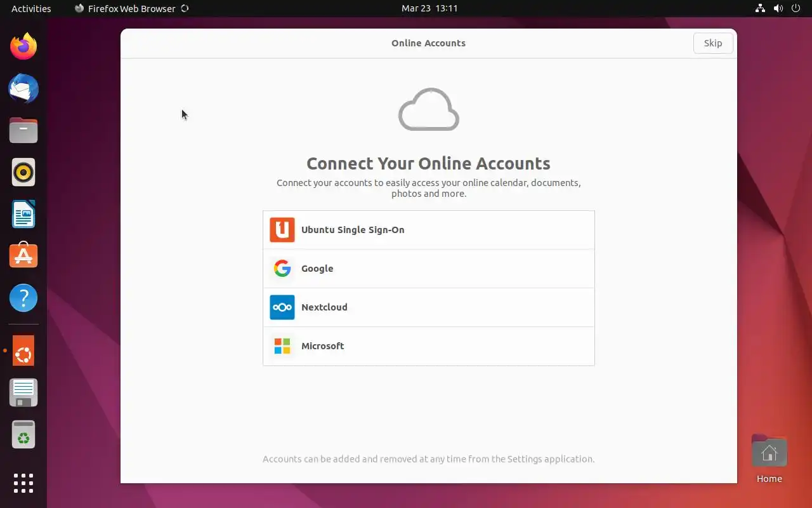Click the accounts added and removed note
812x508 pixels.
(429, 458)
